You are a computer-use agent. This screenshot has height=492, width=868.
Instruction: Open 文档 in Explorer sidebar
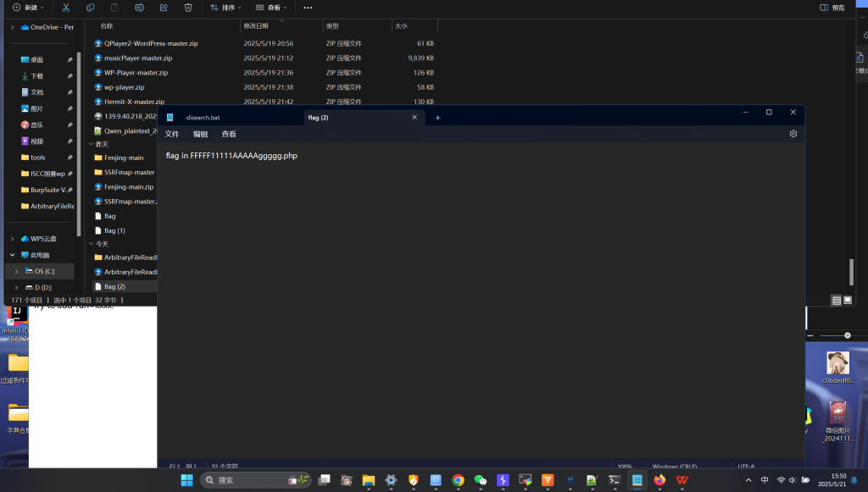[x=36, y=92]
